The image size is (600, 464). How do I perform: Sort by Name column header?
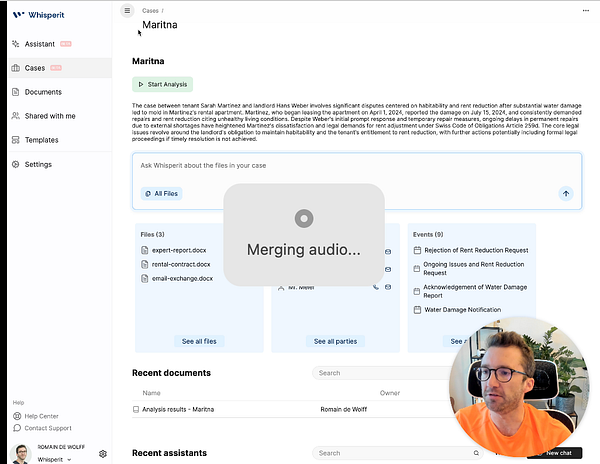[x=152, y=393]
